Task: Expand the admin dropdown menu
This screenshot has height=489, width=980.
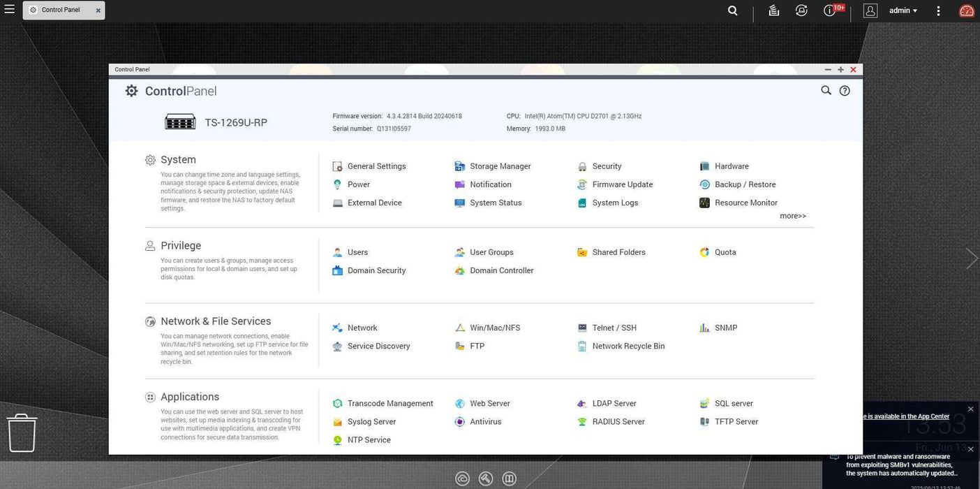Action: [903, 10]
